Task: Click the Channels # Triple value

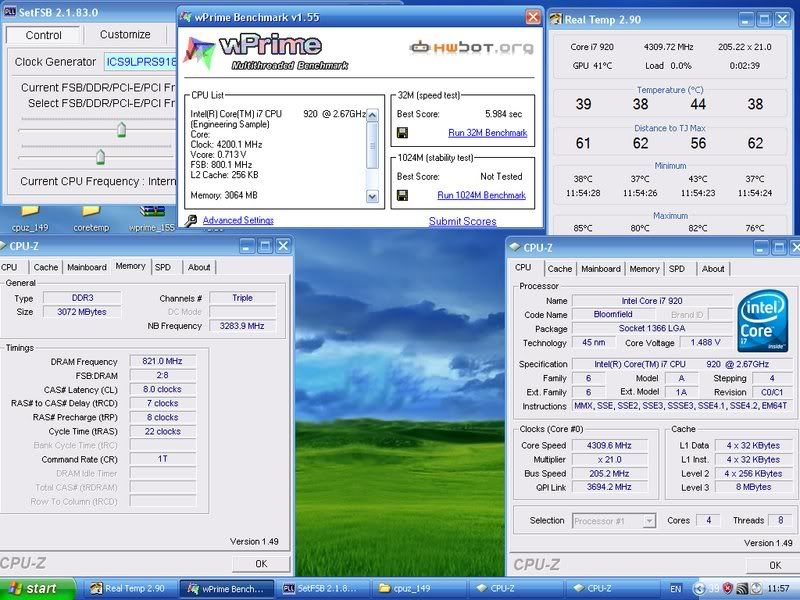Action: click(x=242, y=298)
